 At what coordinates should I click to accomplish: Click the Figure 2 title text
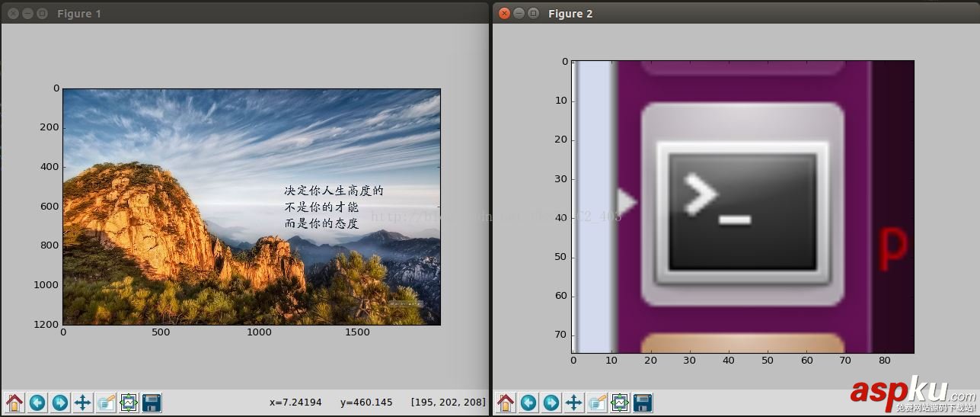point(570,14)
